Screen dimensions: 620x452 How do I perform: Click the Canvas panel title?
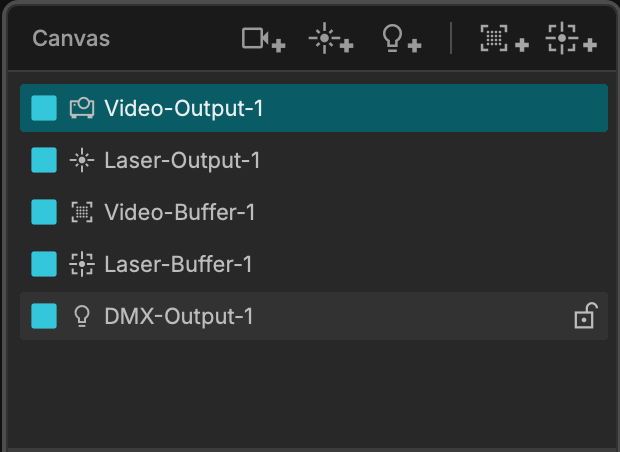click(71, 39)
